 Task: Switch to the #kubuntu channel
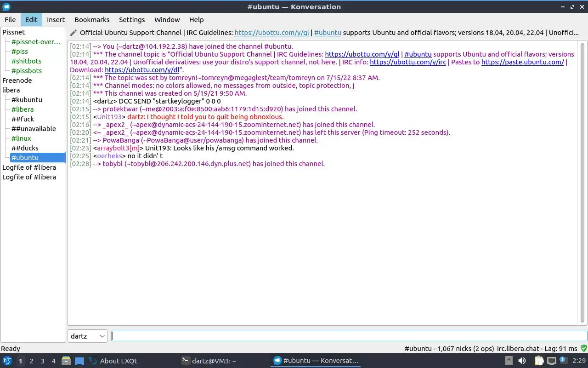(27, 100)
